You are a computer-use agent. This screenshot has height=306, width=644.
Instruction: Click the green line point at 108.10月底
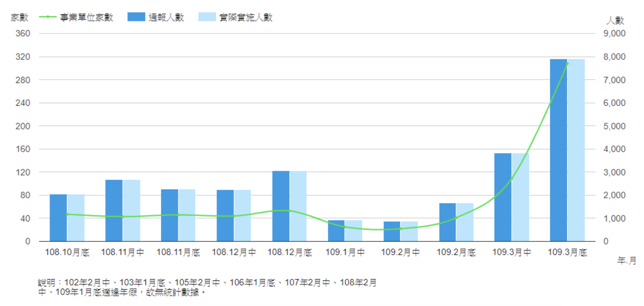pyautogui.click(x=67, y=214)
